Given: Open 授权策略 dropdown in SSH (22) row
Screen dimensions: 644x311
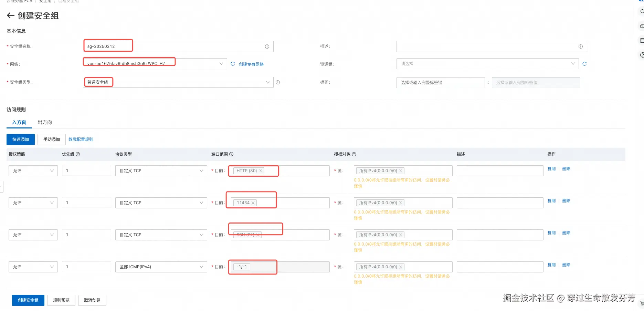Looking at the screenshot, I should 33,235.
